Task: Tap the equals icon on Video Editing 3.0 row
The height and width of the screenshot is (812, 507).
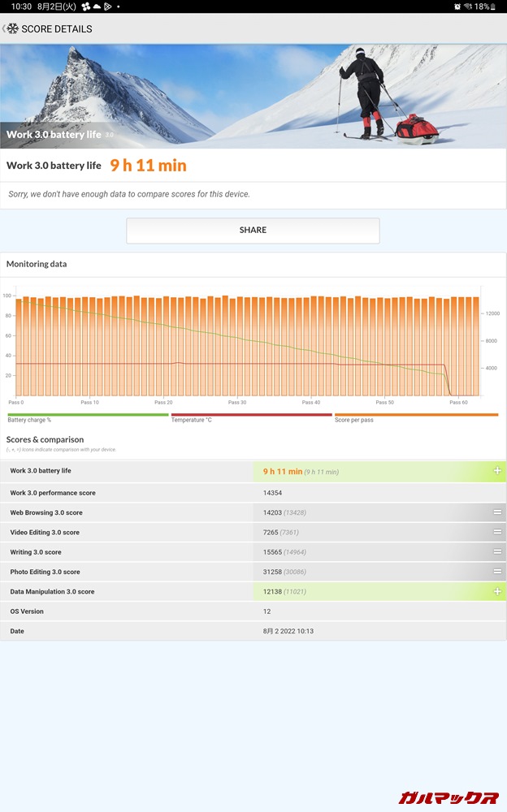Action: click(496, 533)
